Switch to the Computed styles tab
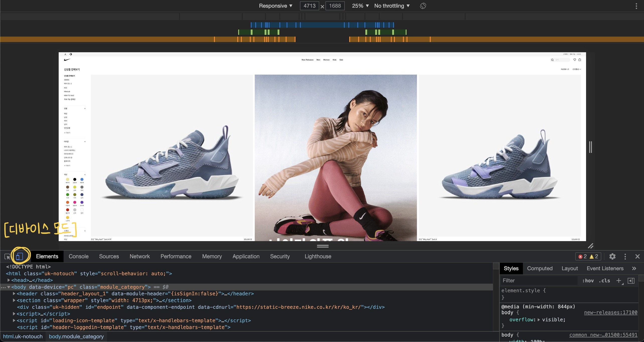The width and height of the screenshot is (644, 342). [540, 268]
